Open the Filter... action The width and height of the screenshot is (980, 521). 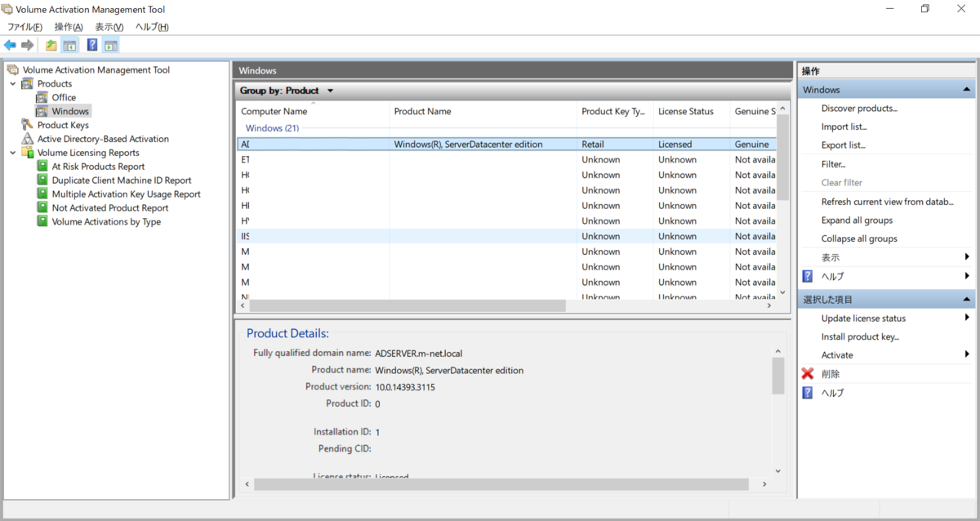[833, 164]
